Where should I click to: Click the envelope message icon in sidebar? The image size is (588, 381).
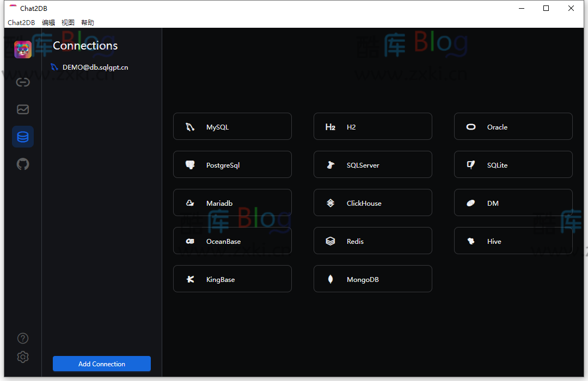pos(22,109)
